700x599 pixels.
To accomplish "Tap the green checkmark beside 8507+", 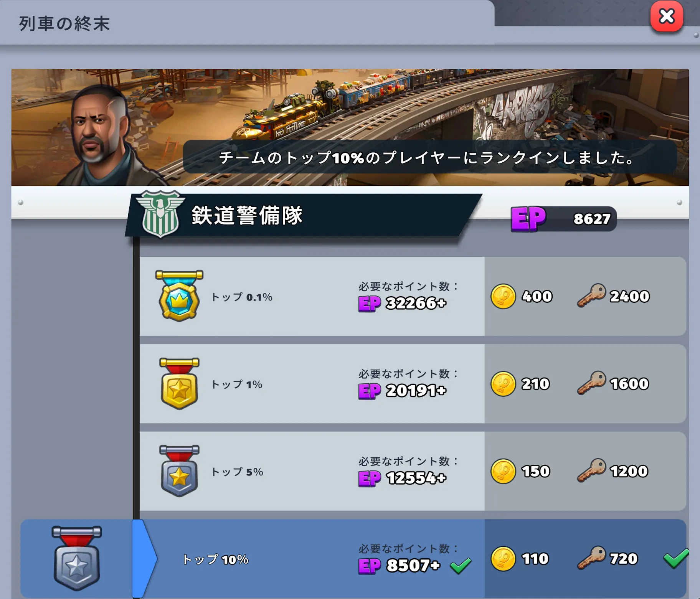I will pos(461,566).
